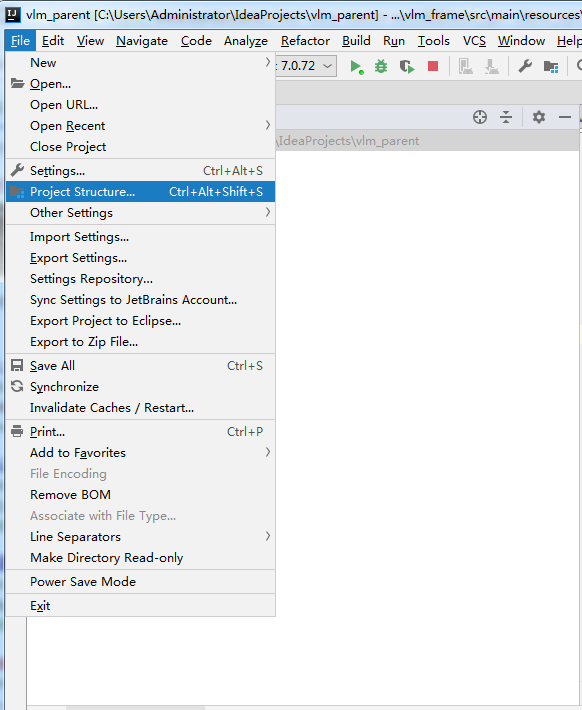Choose Import Settings...
Screen dimensions: 582x710
point(140,237)
